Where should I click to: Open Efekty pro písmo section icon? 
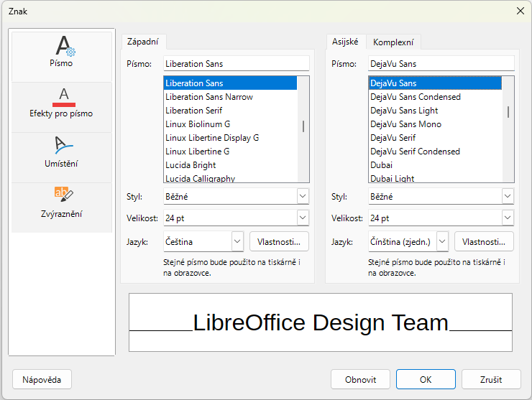click(x=61, y=107)
